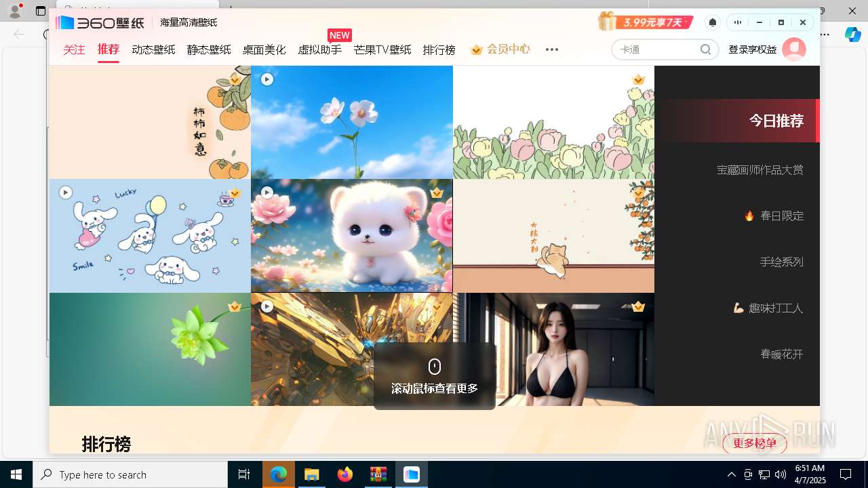Select 趣味打工人 category
The image size is (868, 488).
click(x=768, y=308)
